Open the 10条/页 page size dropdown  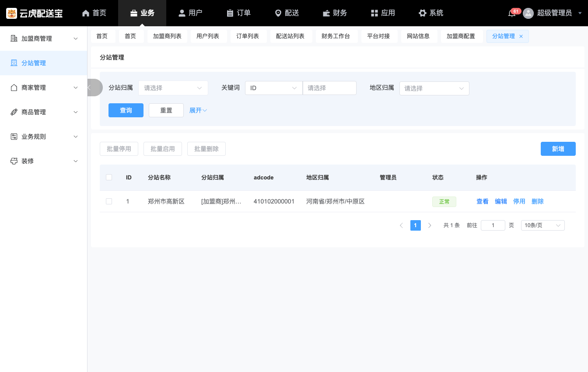click(543, 225)
